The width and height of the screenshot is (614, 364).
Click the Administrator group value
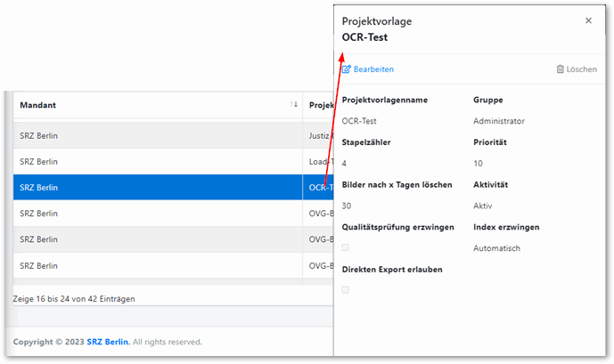click(499, 121)
